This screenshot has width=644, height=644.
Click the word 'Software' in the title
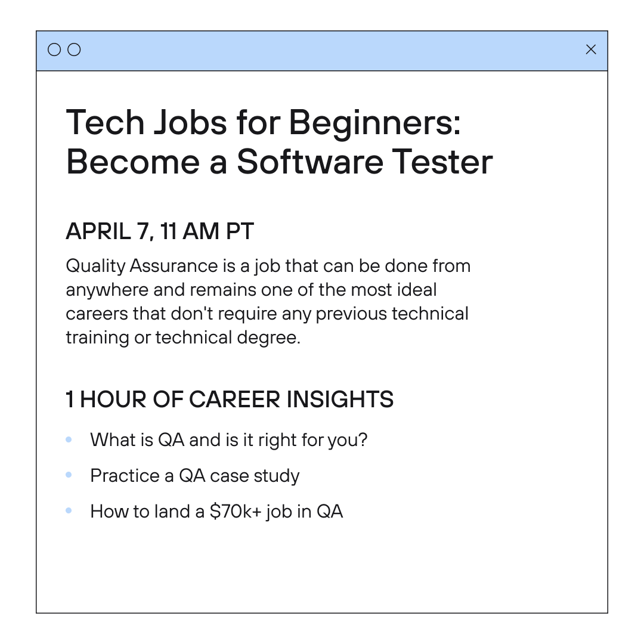[x=310, y=162]
